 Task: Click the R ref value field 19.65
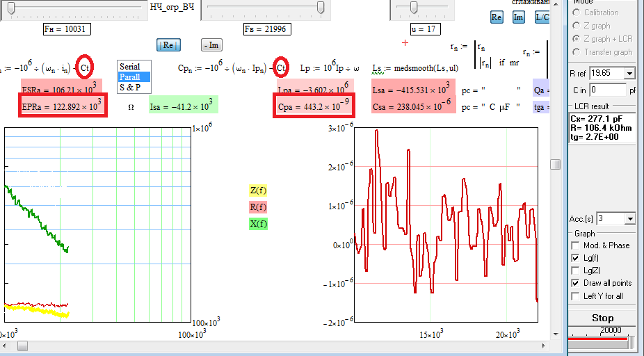click(x=606, y=74)
